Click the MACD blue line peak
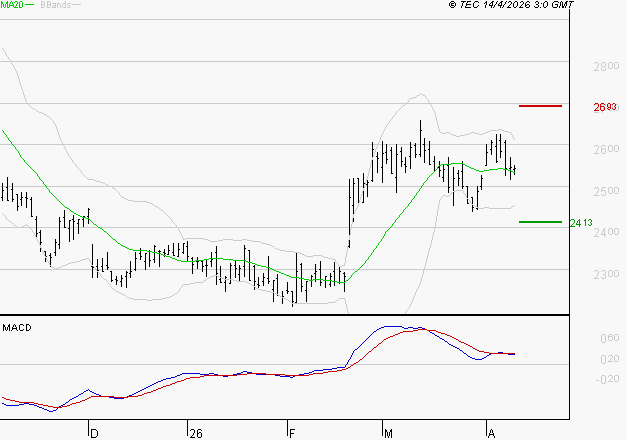Screen dimensions: 627x440 tap(390, 326)
